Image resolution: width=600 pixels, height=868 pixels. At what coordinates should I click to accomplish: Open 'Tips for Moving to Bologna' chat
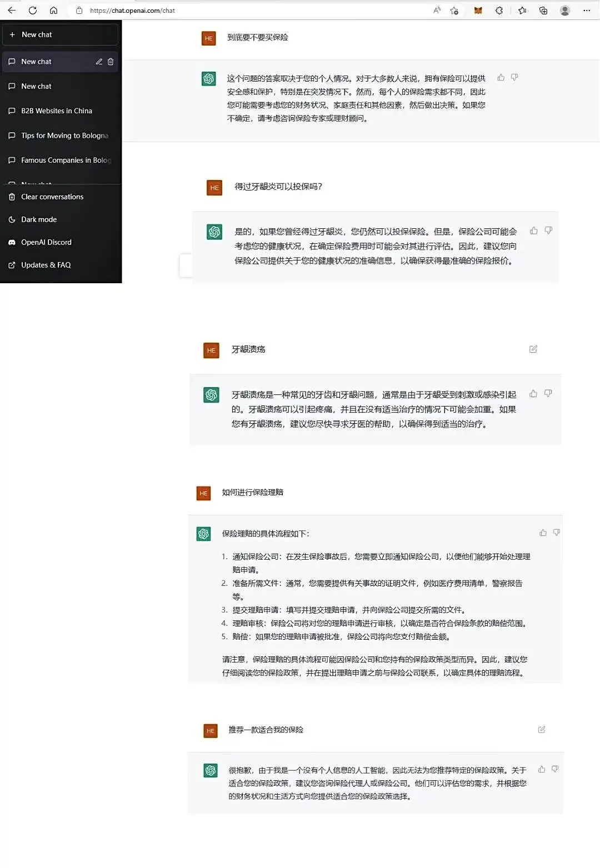tap(64, 136)
